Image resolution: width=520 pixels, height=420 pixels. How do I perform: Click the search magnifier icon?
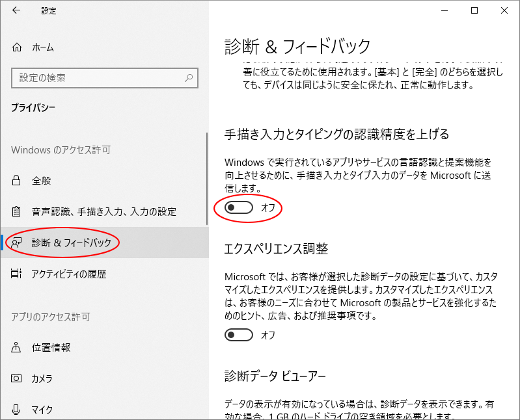189,78
